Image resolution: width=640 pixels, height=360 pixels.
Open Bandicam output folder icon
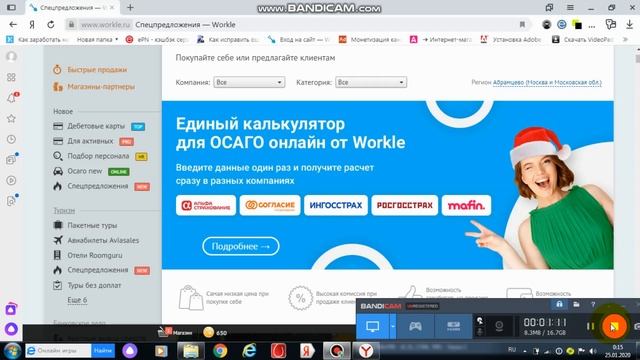click(576, 304)
